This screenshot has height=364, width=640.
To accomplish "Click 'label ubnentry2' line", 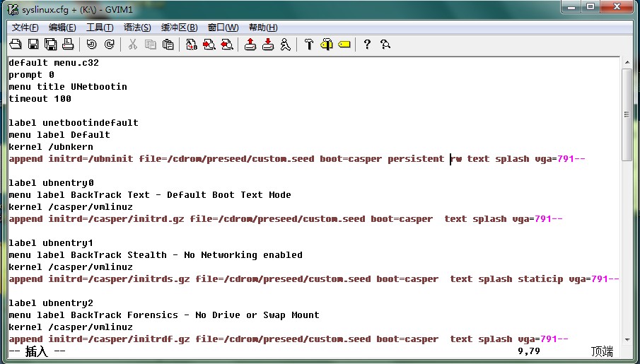I will tap(51, 303).
